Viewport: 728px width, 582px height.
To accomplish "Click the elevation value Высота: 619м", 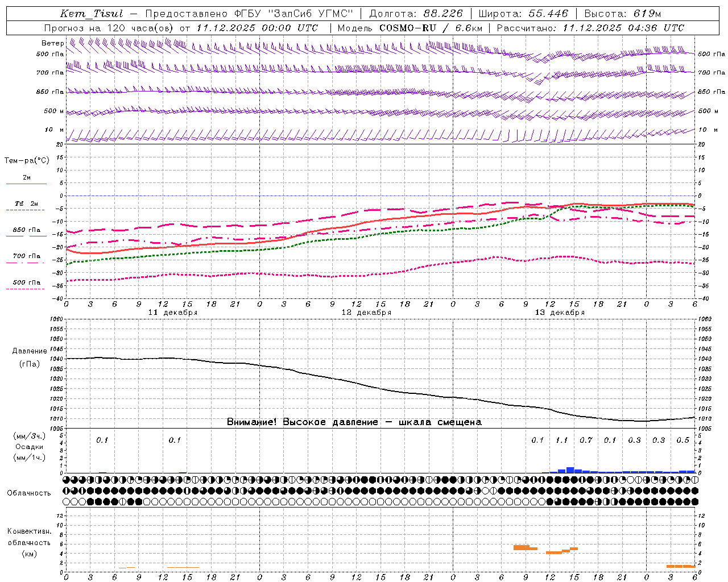I will (x=623, y=14).
